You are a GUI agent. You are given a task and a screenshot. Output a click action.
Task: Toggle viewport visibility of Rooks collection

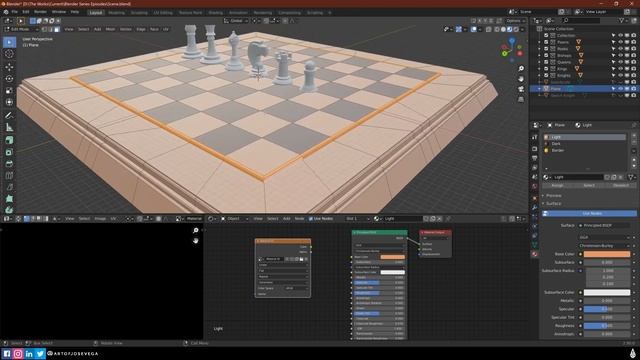620,49
